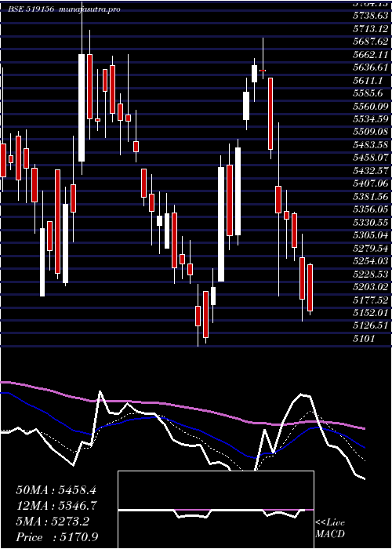
Task: Select the 5432.57 price axis label
Action: [x=371, y=170]
